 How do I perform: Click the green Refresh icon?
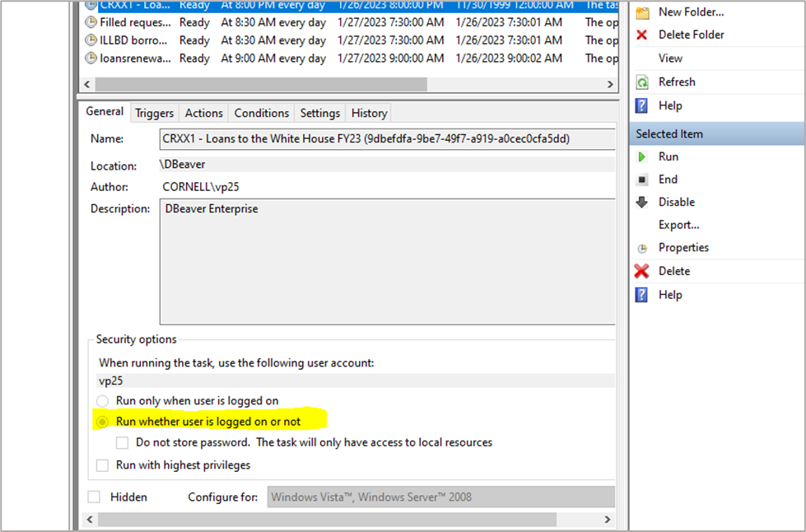[x=642, y=82]
